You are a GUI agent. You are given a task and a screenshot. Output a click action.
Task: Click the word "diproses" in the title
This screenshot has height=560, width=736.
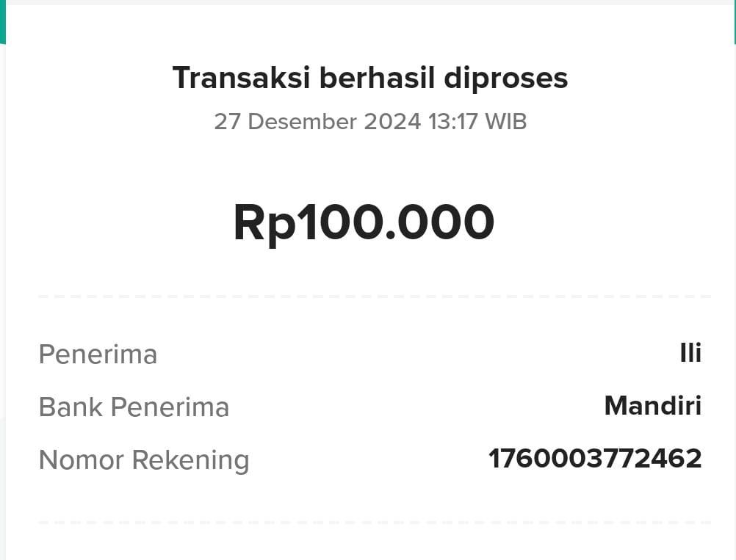[x=505, y=79]
